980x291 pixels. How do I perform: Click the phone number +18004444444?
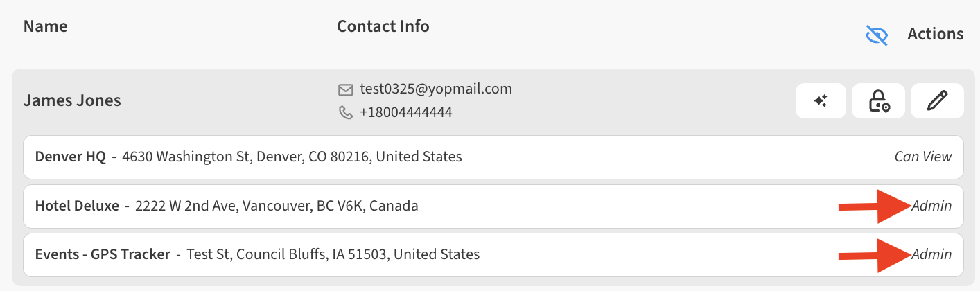tap(405, 112)
